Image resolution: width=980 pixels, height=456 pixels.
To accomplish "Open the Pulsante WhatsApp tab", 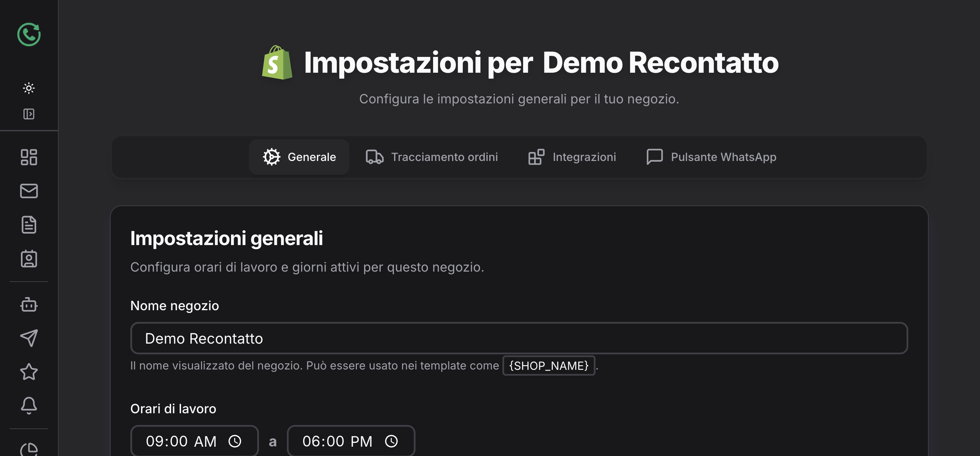I will (711, 157).
